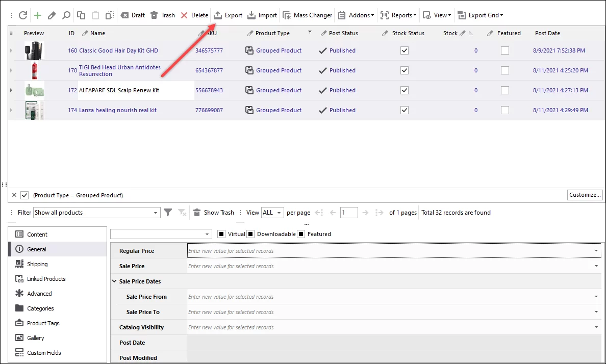The image size is (606, 364).
Task: Duplicate the selected product
Action: point(80,15)
